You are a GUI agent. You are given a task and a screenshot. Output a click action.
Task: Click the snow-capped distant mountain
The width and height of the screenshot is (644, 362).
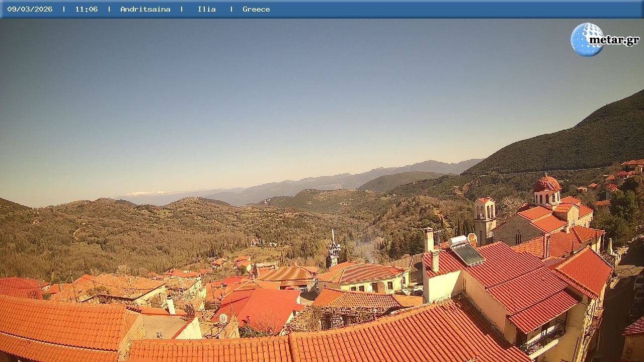[145, 193]
